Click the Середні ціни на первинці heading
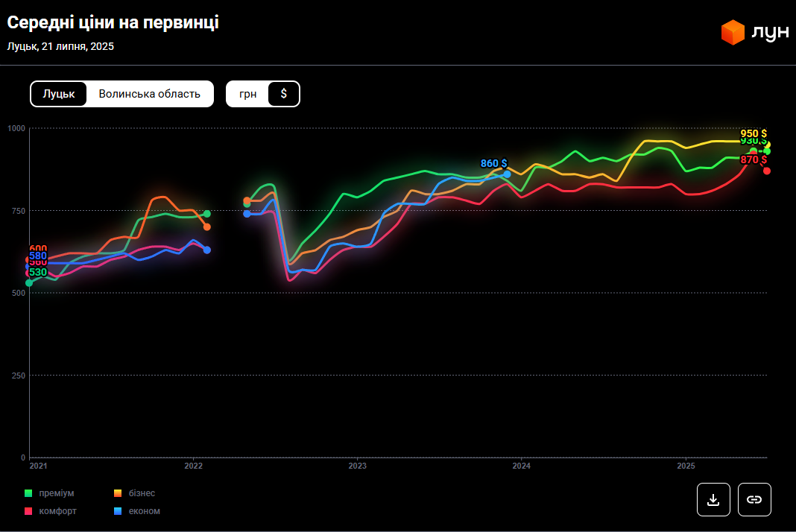796x532 pixels. pos(113,22)
